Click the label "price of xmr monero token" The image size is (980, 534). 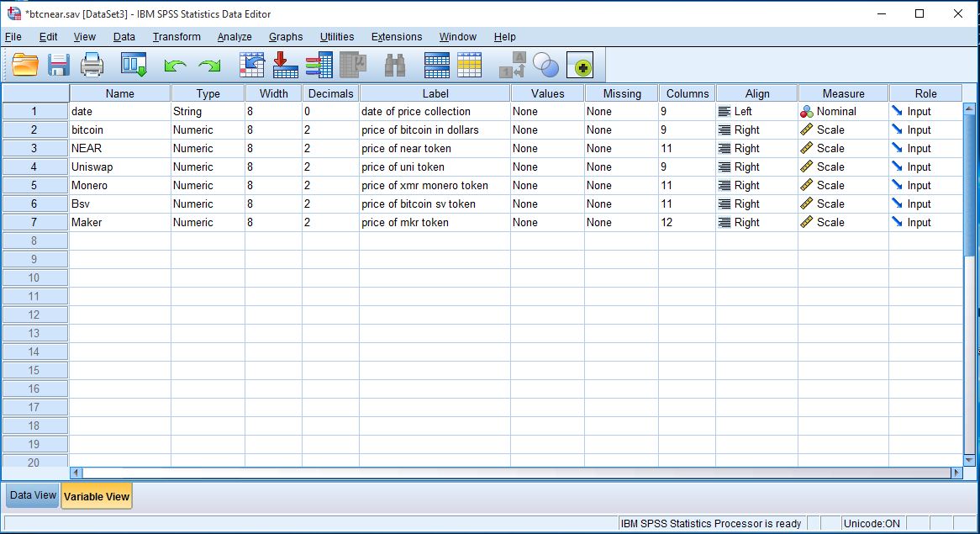(425, 185)
